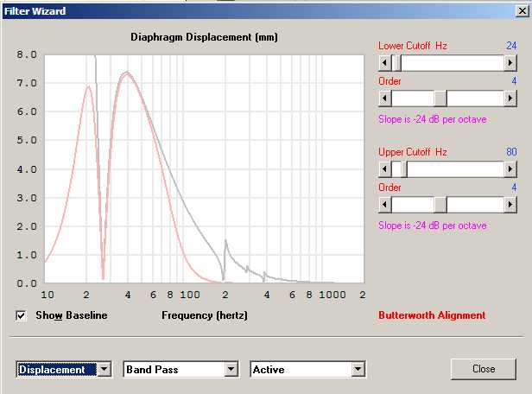Click the Lower Cutoff Hz label
532x394 pixels.
[x=413, y=46]
